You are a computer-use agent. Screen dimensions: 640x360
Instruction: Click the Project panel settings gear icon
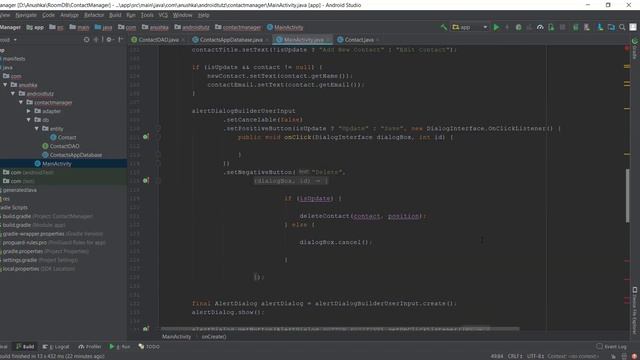click(109, 40)
